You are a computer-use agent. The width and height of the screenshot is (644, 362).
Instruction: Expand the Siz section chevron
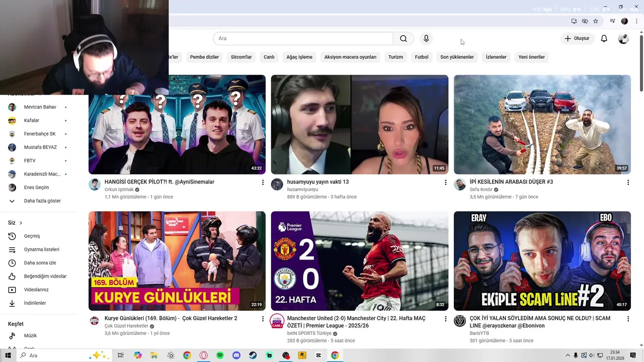click(x=21, y=223)
